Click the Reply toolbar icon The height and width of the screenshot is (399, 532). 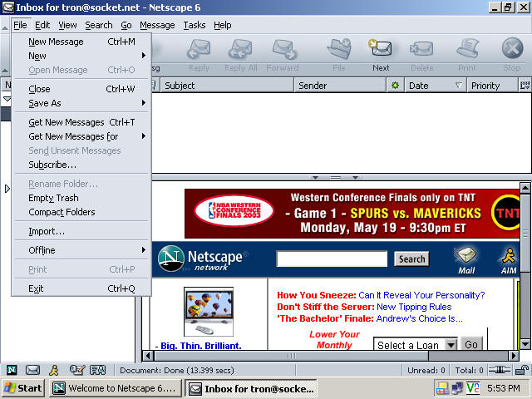pos(199,50)
